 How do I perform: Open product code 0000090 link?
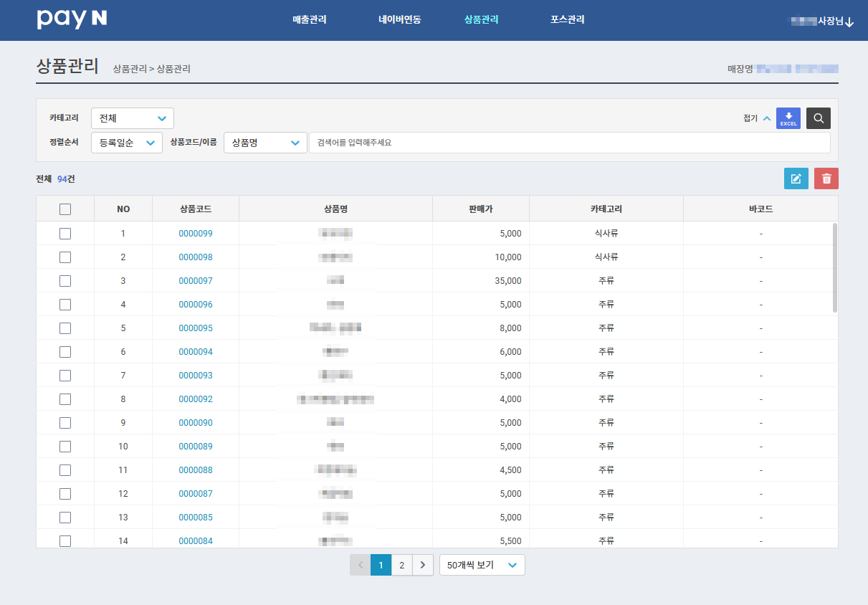(196, 423)
